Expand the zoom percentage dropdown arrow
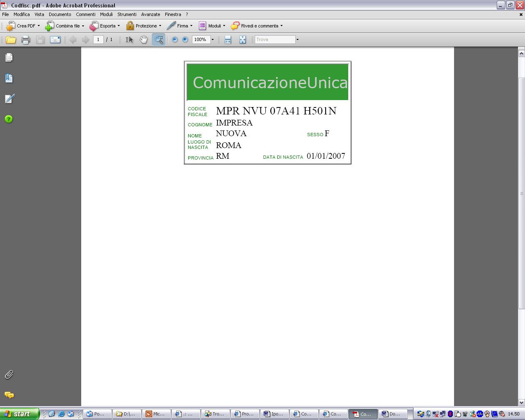This screenshot has height=420, width=525. (x=212, y=40)
